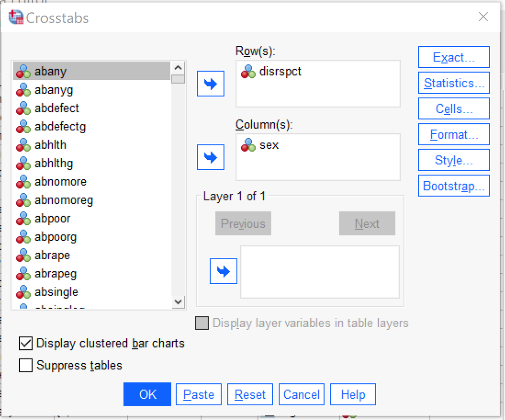Viewport: 505px width, 420px height.
Task: Click the Exact button
Action: (x=453, y=57)
